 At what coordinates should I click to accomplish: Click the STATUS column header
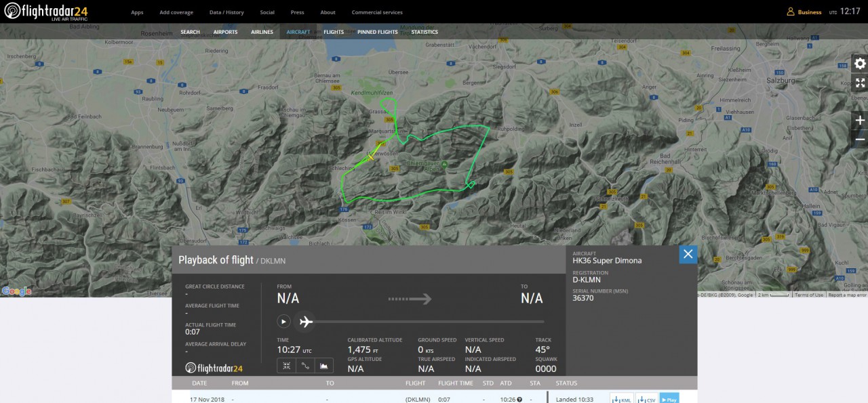pos(566,383)
